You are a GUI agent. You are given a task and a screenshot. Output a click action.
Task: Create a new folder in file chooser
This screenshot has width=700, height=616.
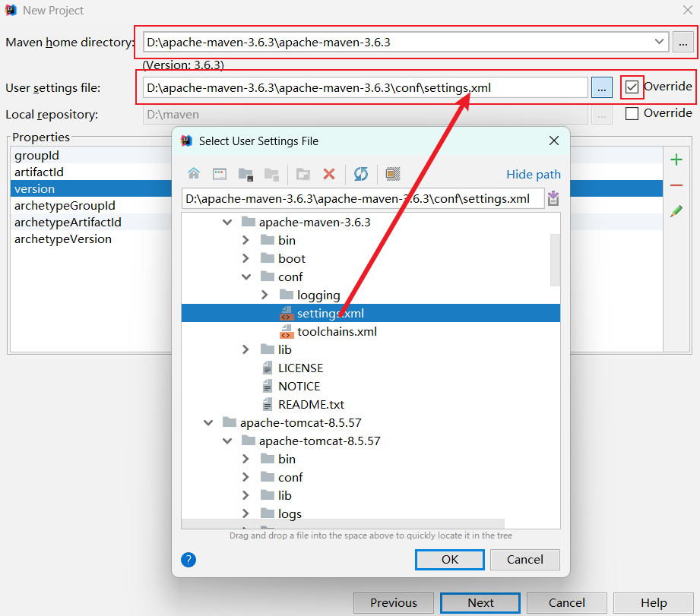coord(303,174)
